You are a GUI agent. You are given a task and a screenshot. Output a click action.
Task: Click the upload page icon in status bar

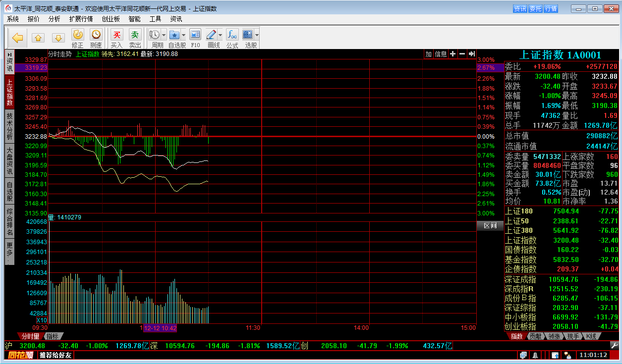[x=555, y=355]
